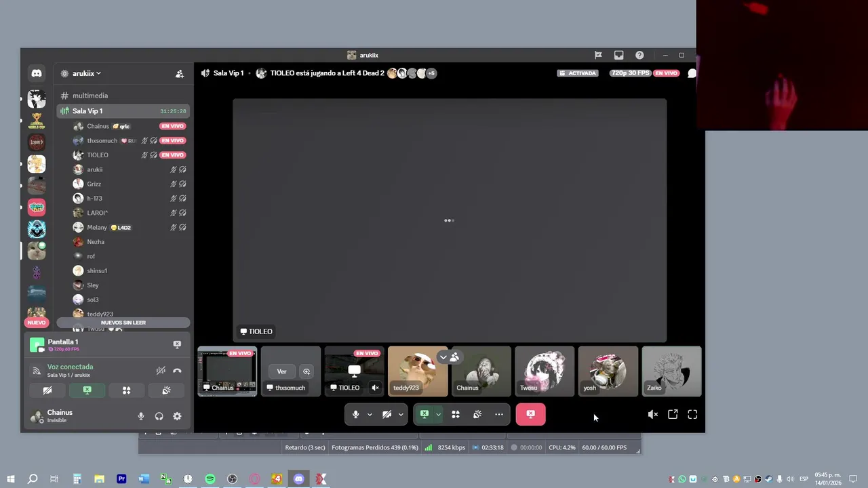Click NUEVO badge in server sidebar
868x488 pixels.
point(37,323)
